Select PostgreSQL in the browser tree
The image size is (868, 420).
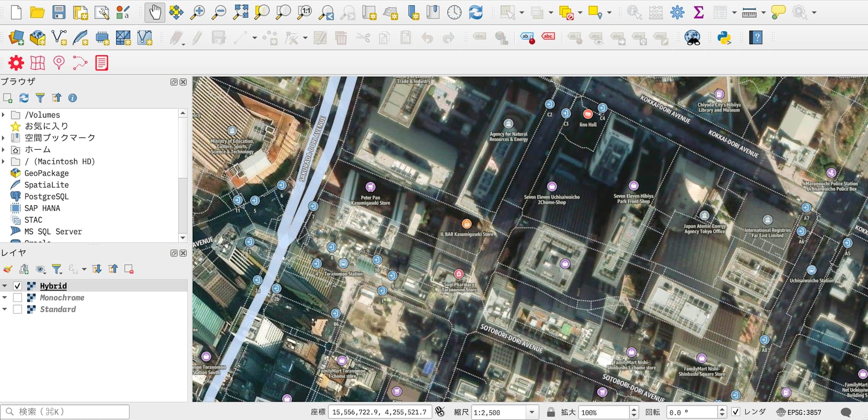click(46, 197)
